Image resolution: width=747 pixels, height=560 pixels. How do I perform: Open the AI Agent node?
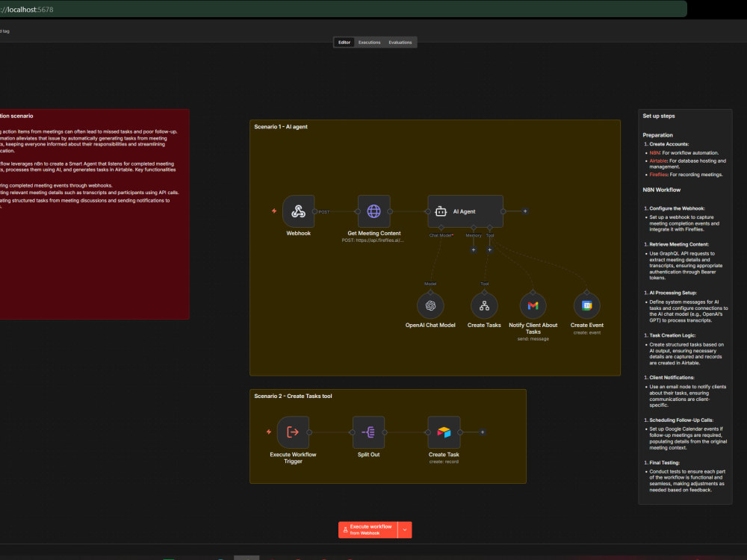pyautogui.click(x=465, y=211)
